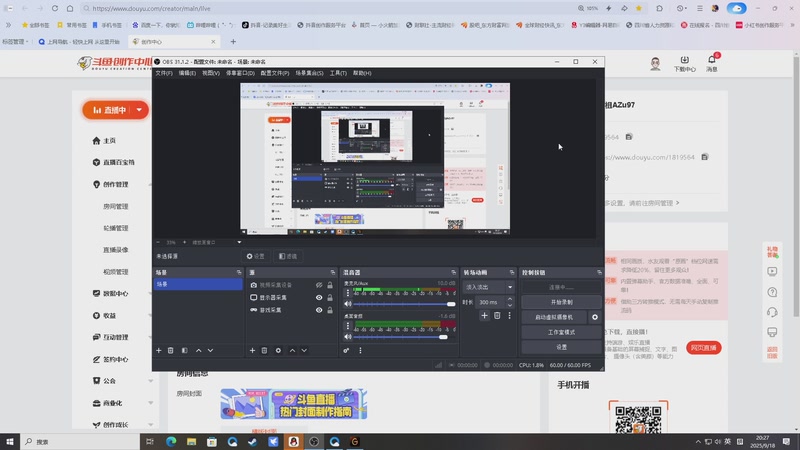Open OBS 编辑(E) menu
800x450 pixels.
187,73
